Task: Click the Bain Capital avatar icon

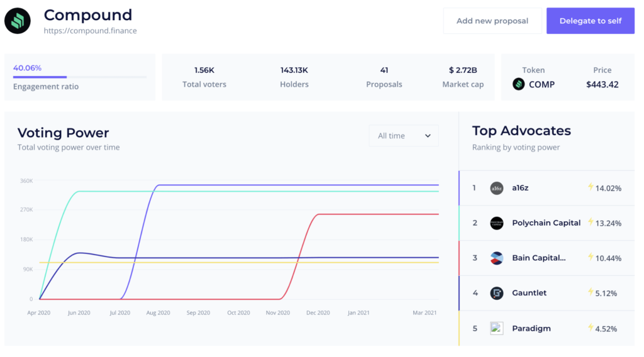Action: coord(497,258)
